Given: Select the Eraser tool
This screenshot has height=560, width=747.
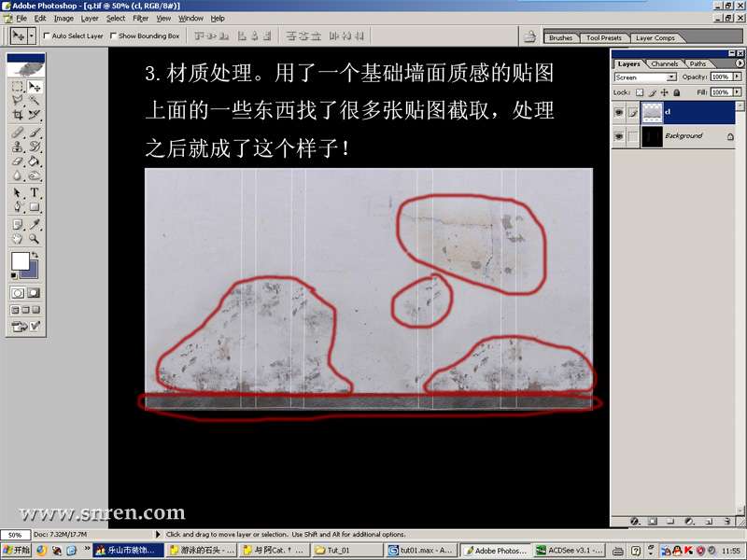Looking at the screenshot, I should pyautogui.click(x=18, y=161).
